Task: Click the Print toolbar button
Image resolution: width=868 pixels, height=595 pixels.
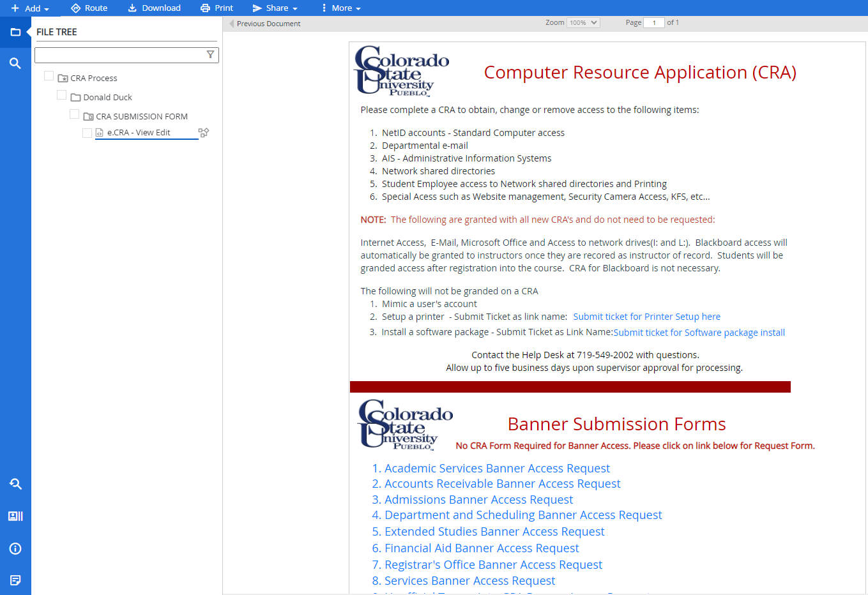Action: coord(217,8)
